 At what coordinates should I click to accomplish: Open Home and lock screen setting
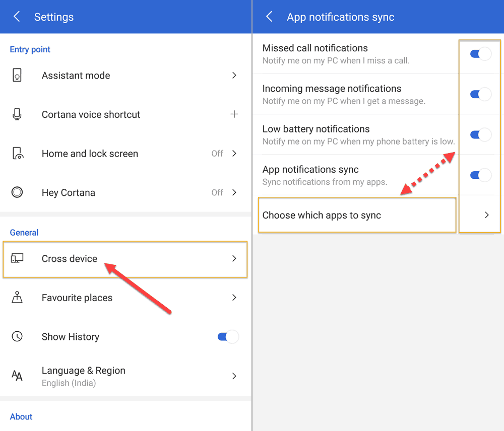coord(125,153)
